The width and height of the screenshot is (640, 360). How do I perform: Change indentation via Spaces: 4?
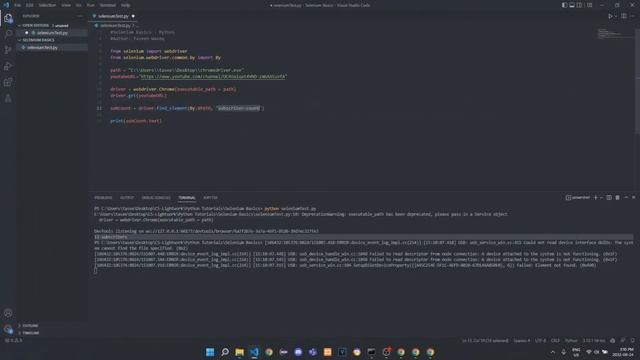point(522,340)
